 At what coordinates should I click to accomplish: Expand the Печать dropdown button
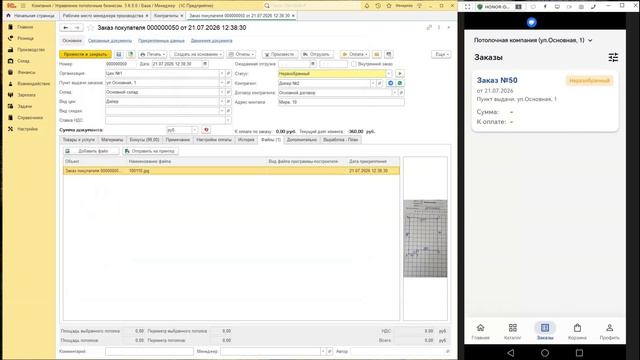pyautogui.click(x=153, y=54)
